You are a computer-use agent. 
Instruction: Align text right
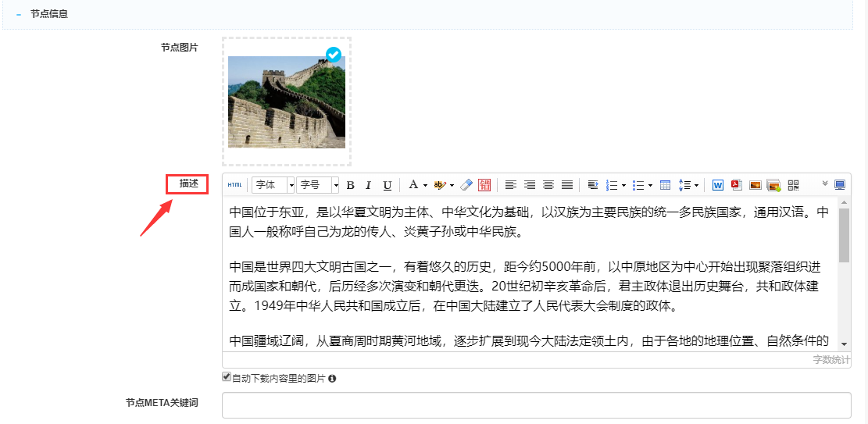[x=530, y=185]
